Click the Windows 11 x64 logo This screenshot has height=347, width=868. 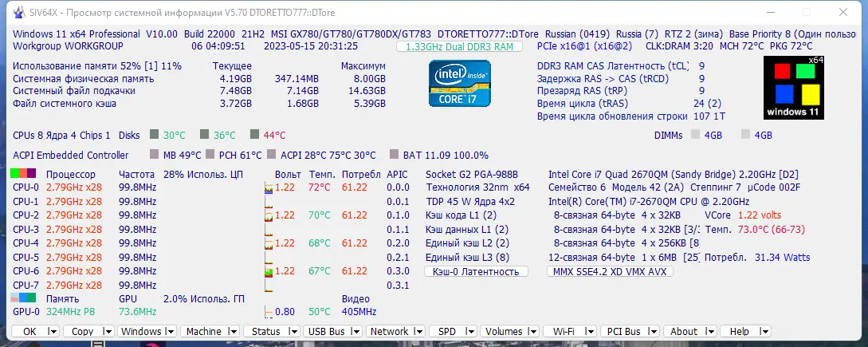tap(794, 88)
